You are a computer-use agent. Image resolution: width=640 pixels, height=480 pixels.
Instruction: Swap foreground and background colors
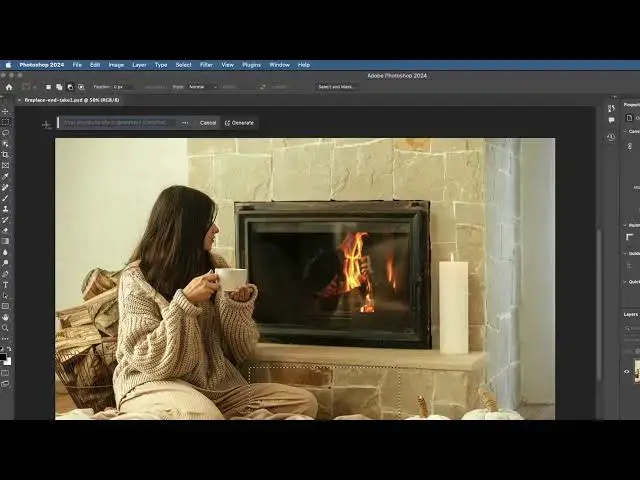(9, 349)
